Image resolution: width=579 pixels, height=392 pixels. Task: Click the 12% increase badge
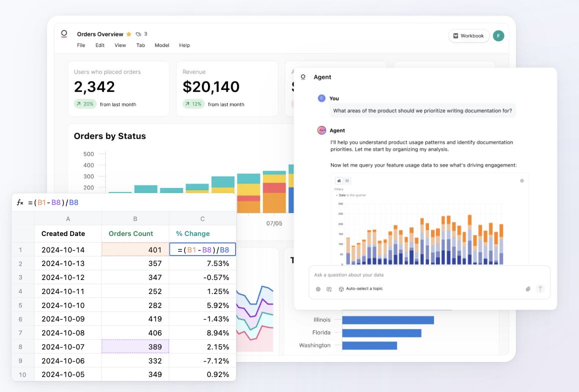(193, 104)
